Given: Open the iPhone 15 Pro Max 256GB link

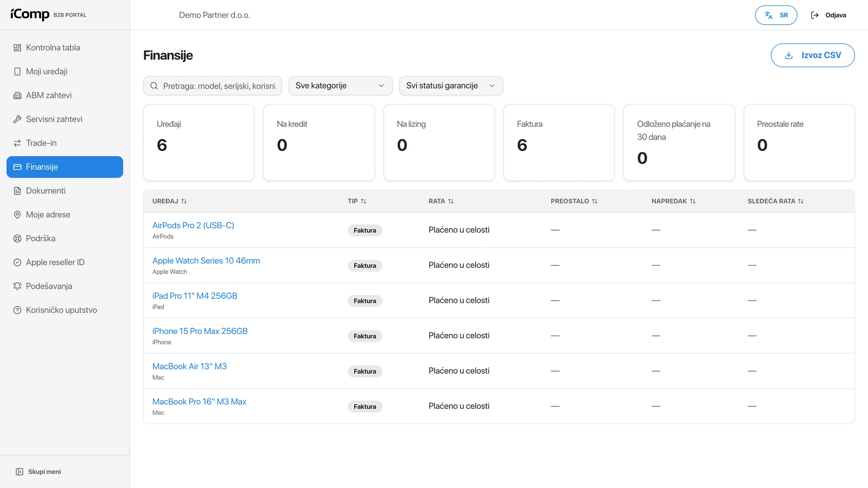Looking at the screenshot, I should tap(200, 331).
